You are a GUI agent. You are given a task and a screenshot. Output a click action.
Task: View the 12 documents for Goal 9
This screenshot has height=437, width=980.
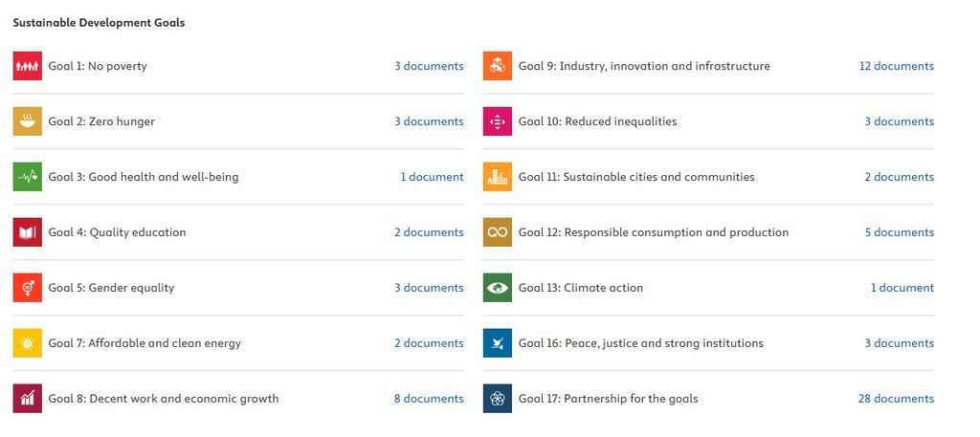click(x=897, y=66)
